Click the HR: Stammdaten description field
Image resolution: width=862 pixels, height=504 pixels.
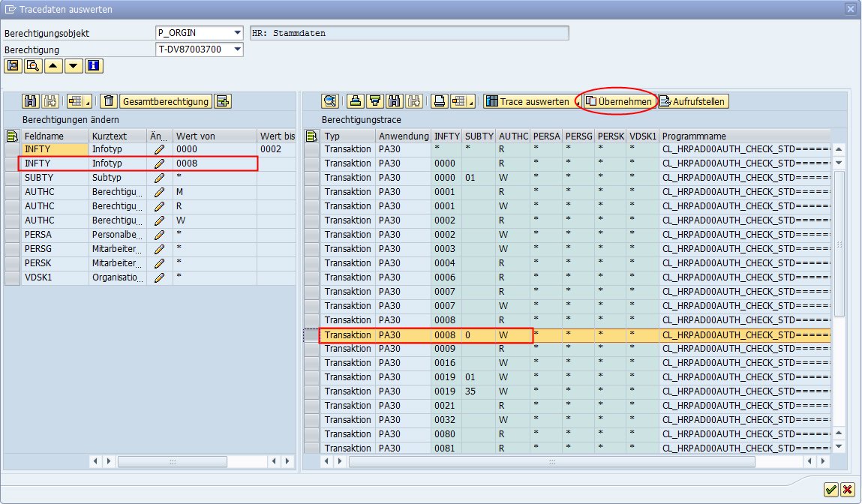[409, 33]
